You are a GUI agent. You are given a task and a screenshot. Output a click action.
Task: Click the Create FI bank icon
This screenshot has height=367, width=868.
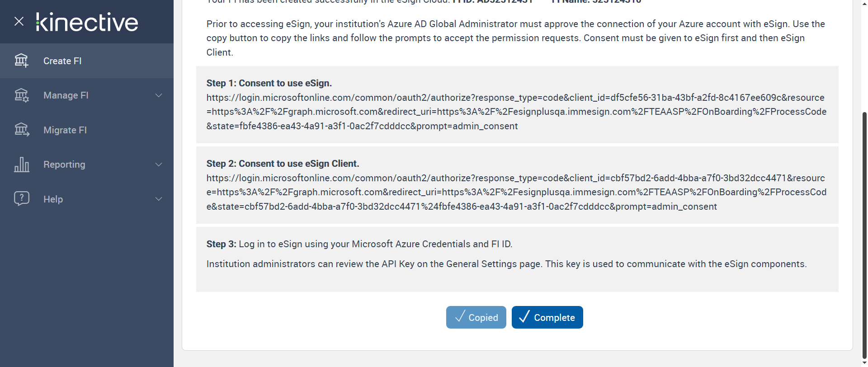[22, 61]
